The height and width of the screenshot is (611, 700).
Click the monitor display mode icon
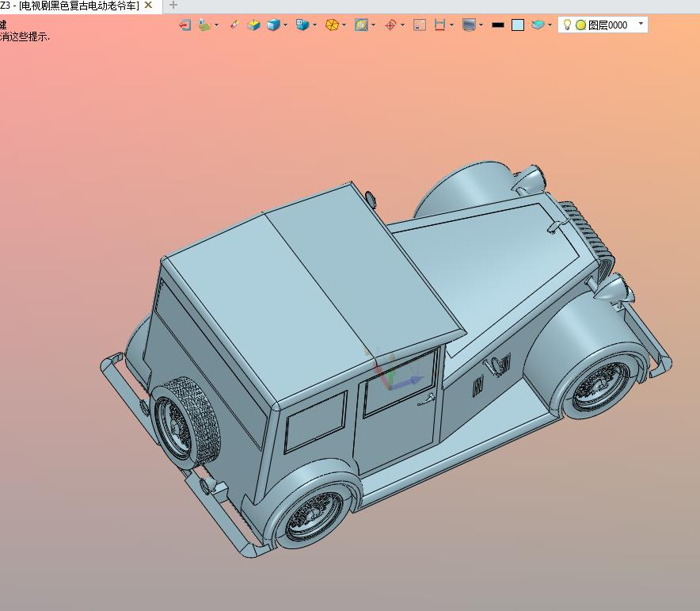pos(469,25)
